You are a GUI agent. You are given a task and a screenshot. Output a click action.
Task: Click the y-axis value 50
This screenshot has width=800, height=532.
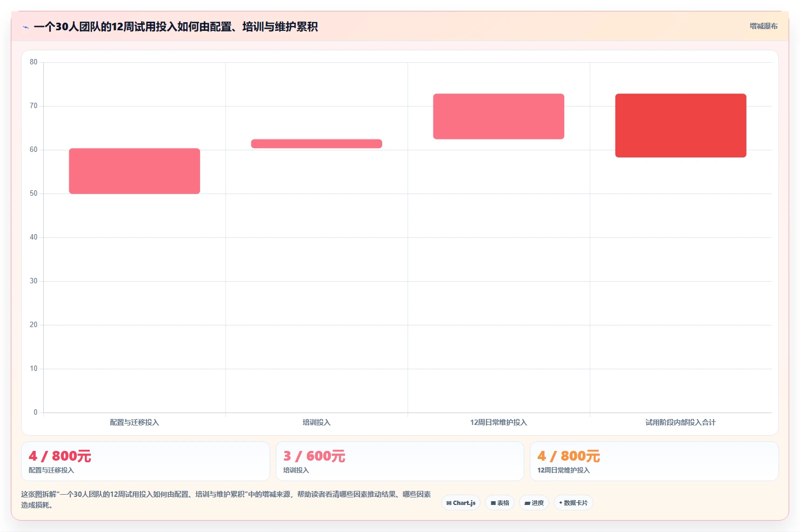(x=34, y=194)
